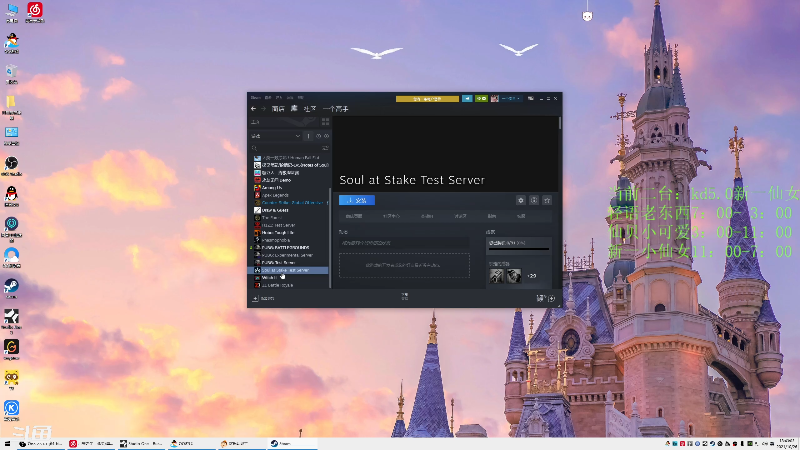The height and width of the screenshot is (450, 800).
Task: Open the Recycle Bin desktop icon
Action: [11, 73]
